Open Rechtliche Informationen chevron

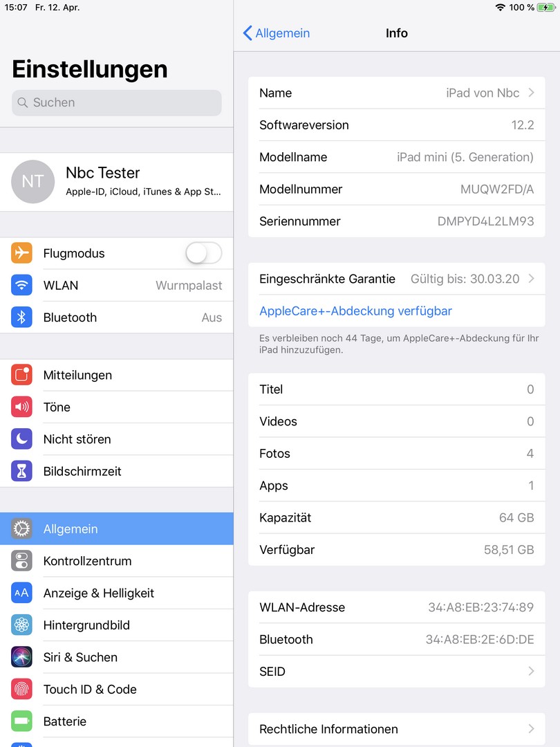(x=532, y=729)
